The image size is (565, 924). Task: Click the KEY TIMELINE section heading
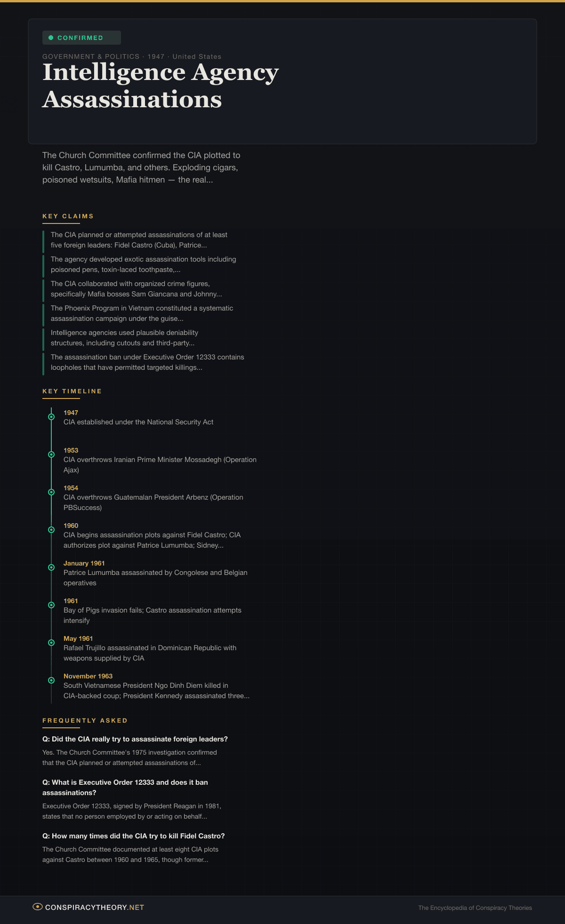[72, 391]
